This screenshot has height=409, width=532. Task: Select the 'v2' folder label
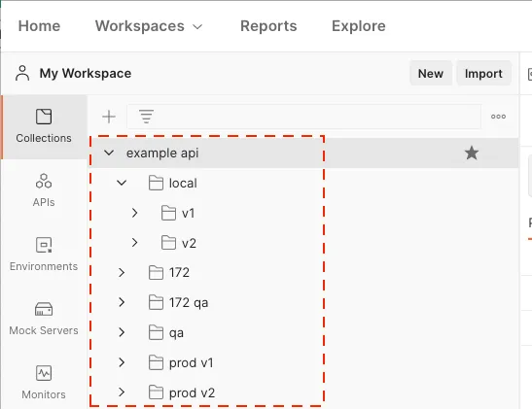click(x=189, y=243)
